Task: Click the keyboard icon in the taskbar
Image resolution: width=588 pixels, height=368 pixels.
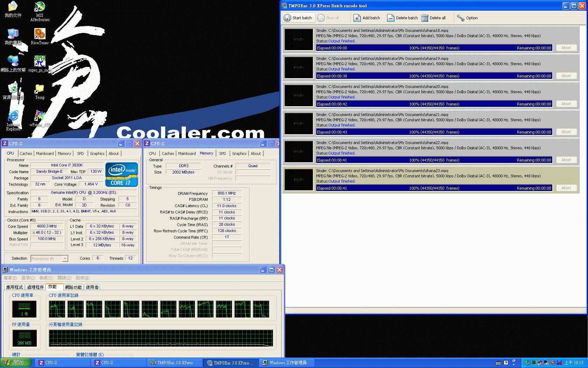Action: coord(498,363)
